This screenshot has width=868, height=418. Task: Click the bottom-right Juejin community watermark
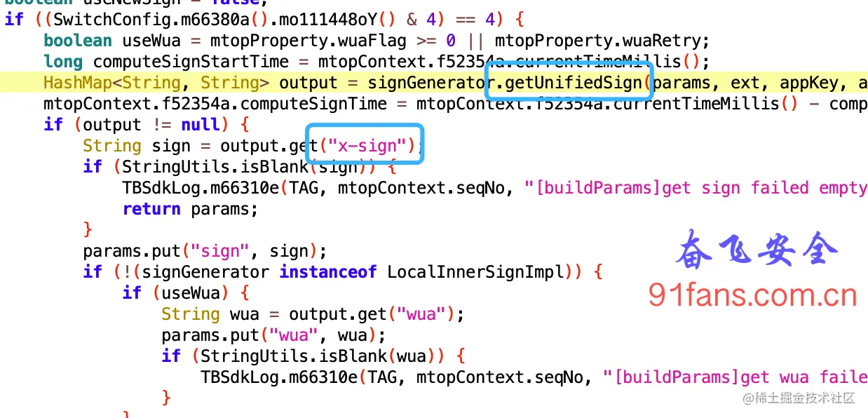pyautogui.click(x=799, y=398)
